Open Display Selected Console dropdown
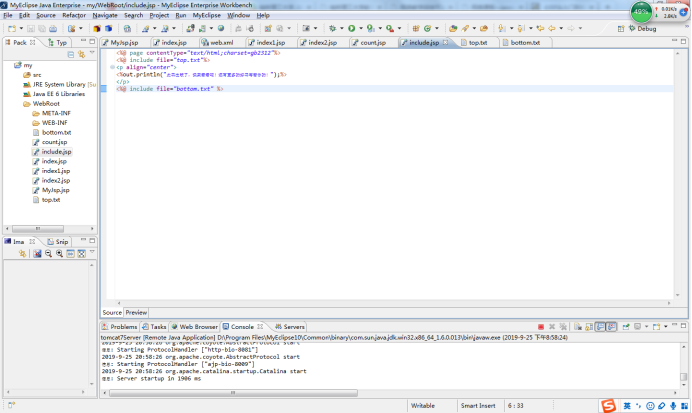This screenshot has height=413, width=692. pos(646,327)
